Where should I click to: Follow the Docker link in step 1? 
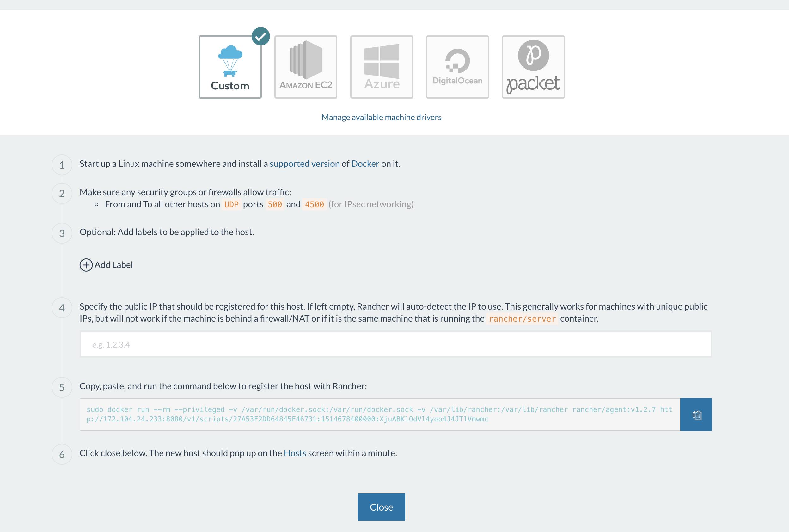(x=365, y=164)
